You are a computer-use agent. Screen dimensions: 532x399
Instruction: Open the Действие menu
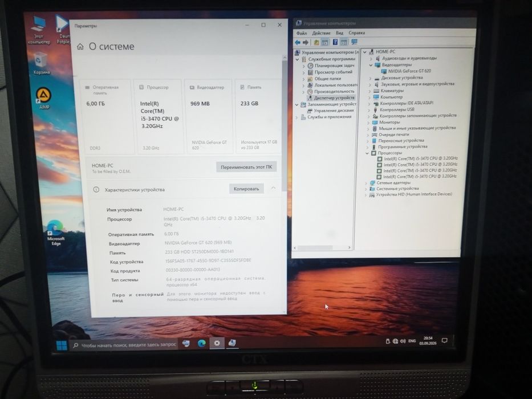coord(321,33)
